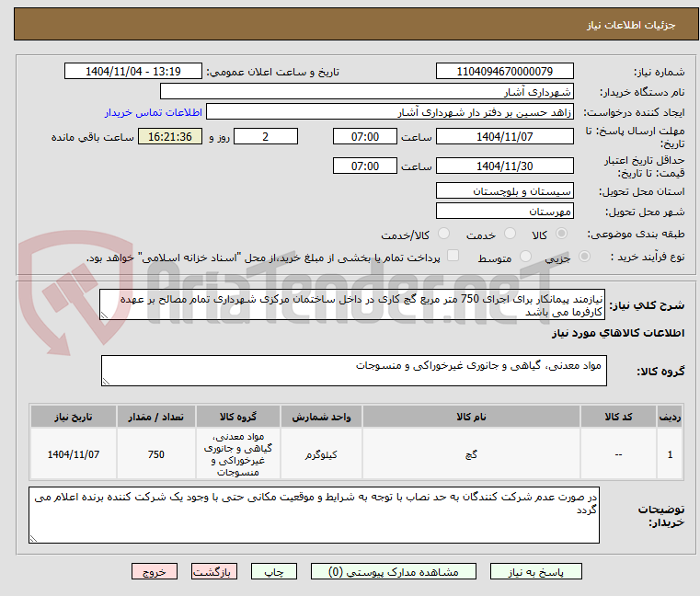Screen dimensions: 700x596
Task: Click the چاپ print button
Action: click(x=274, y=571)
